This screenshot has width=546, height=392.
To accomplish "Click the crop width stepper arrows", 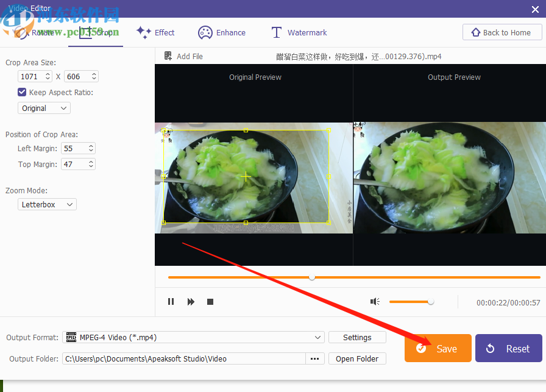I will 48,76.
